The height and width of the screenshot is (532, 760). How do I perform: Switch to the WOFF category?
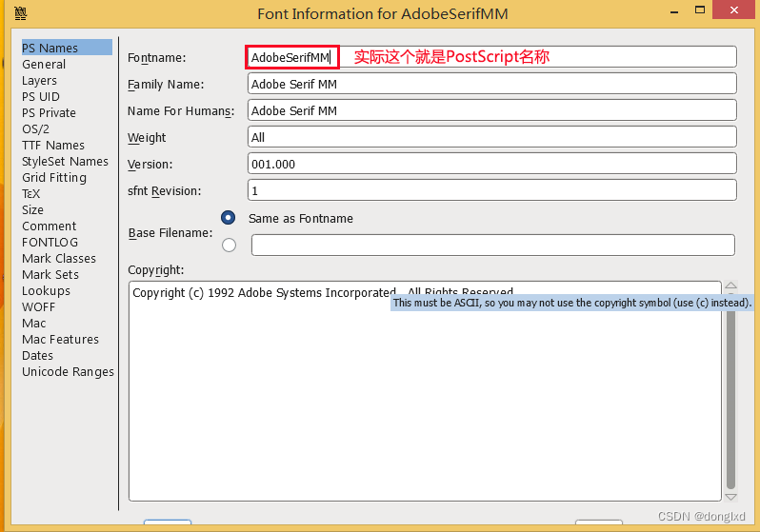pos(38,306)
